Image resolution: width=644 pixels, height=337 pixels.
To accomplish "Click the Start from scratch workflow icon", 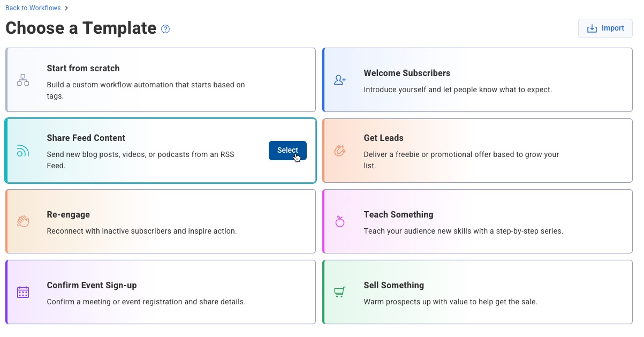I will point(23,80).
